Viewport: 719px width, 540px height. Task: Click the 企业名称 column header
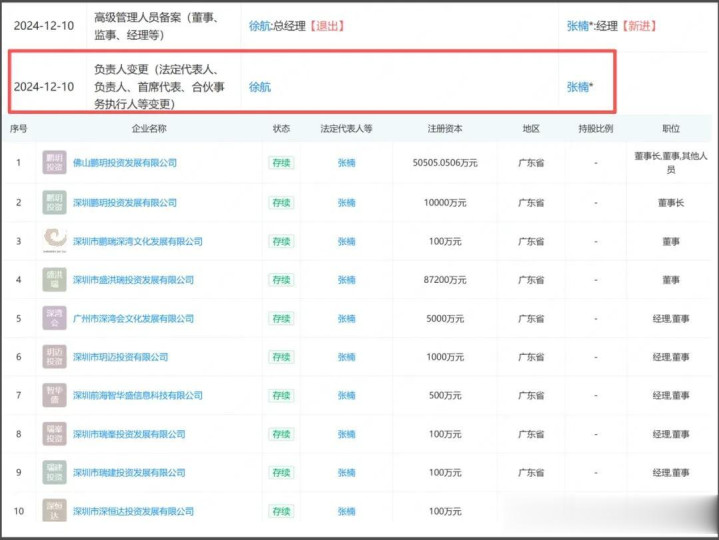click(149, 129)
